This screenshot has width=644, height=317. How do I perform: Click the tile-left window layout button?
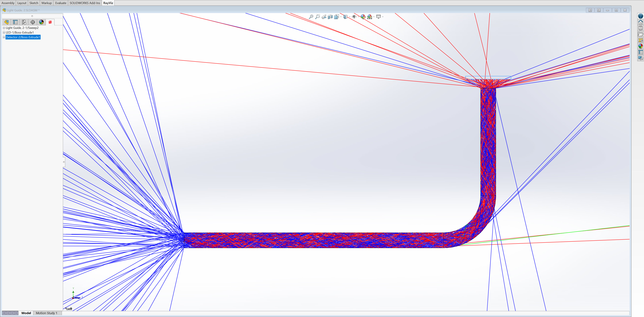(x=590, y=10)
